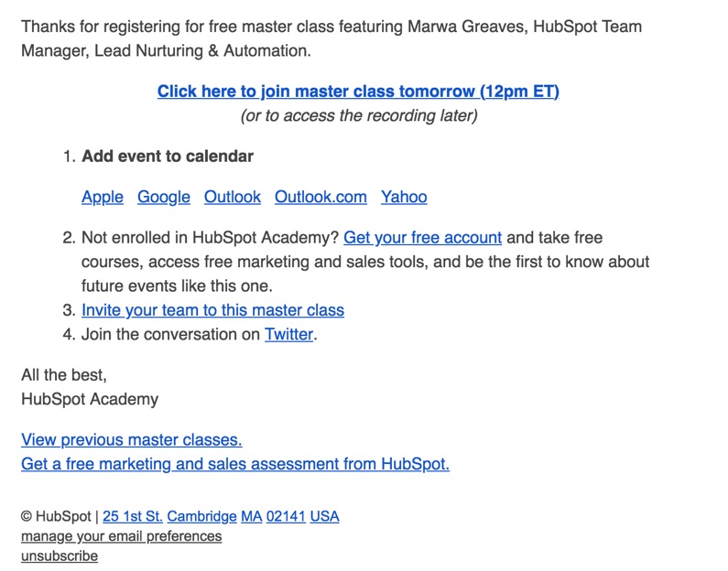The width and height of the screenshot is (728, 571).
Task: Click the 02141 zip code link
Action: coord(286,516)
